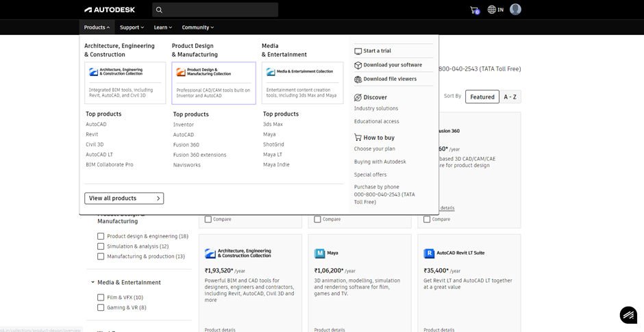Click the AEC Collection card logo icon

(x=210, y=253)
